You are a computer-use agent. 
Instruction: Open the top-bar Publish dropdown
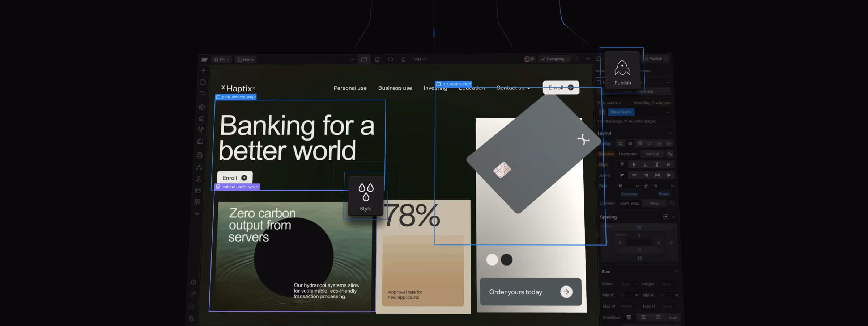(656, 59)
